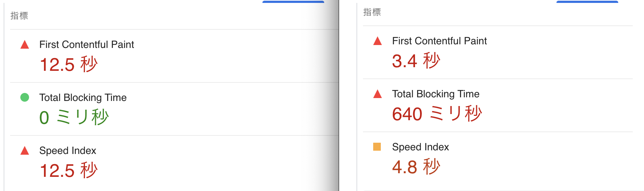Image resolution: width=644 pixels, height=191 pixels.
Task: Click 指標 heading in the 3.4 秒 report
Action: (372, 12)
